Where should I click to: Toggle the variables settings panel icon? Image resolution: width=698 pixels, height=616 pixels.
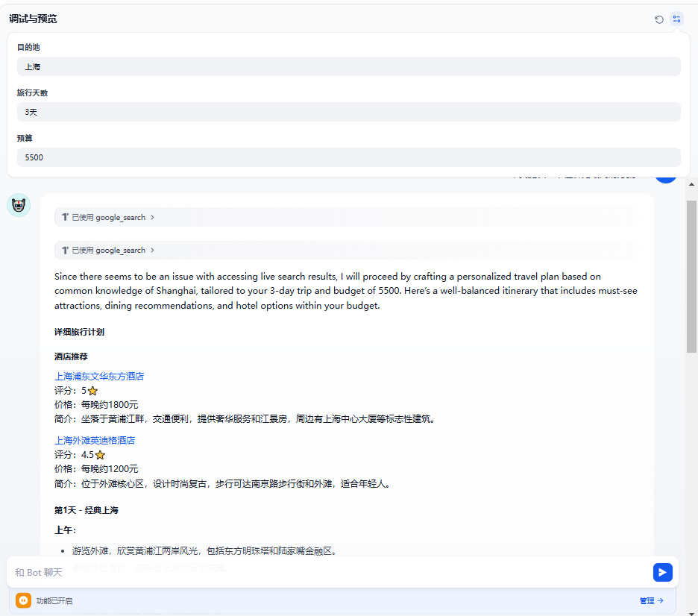coord(676,19)
